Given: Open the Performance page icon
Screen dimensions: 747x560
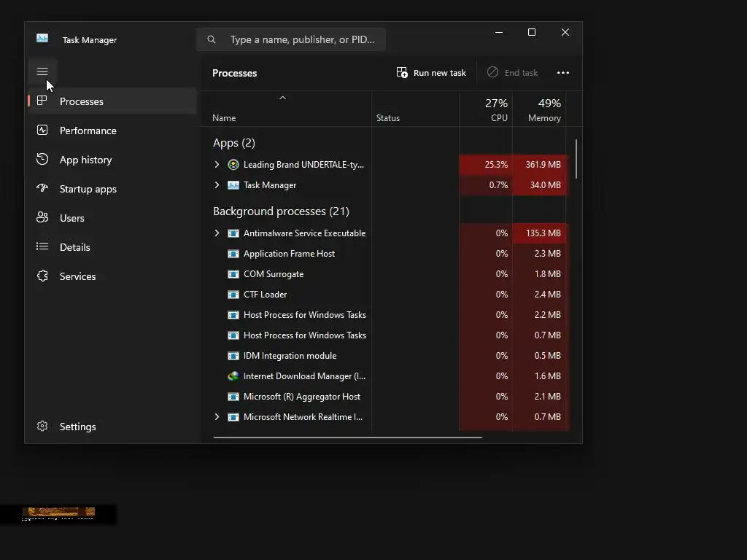Looking at the screenshot, I should click(42, 130).
